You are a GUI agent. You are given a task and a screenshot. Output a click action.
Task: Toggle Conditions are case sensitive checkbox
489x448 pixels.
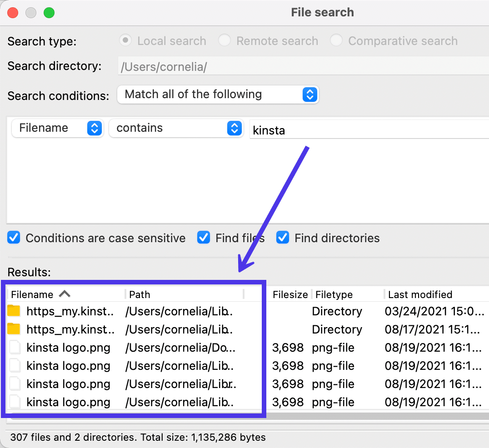pos(14,238)
